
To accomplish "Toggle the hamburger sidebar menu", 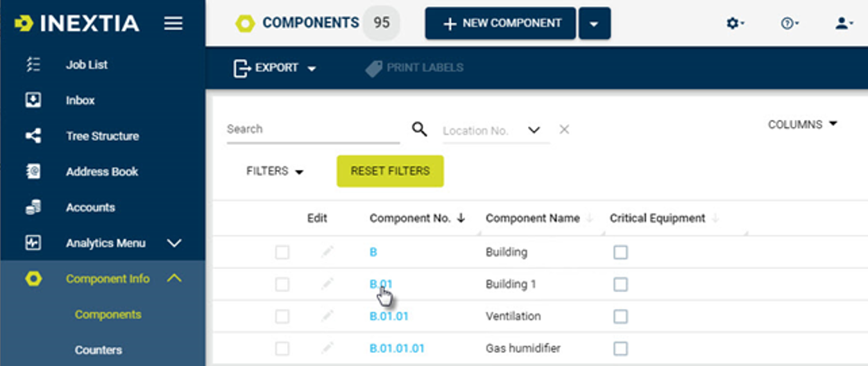I will (x=173, y=23).
